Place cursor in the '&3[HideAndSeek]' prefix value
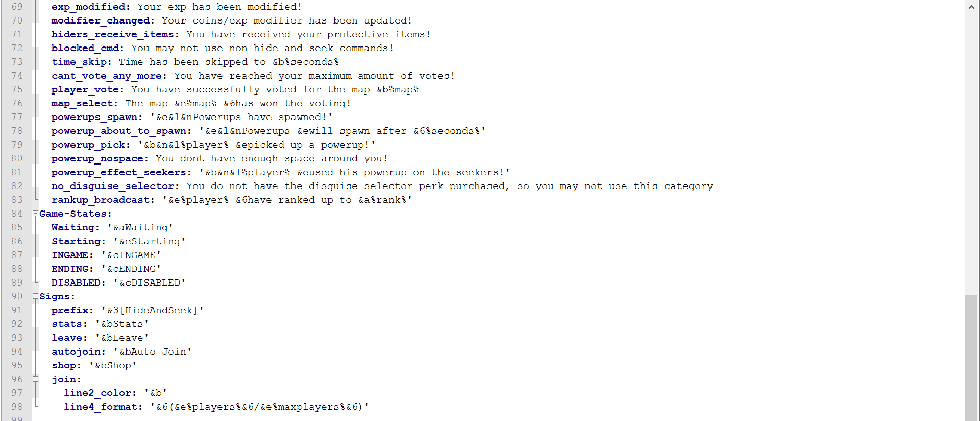The height and width of the screenshot is (421, 980). pyautogui.click(x=152, y=310)
